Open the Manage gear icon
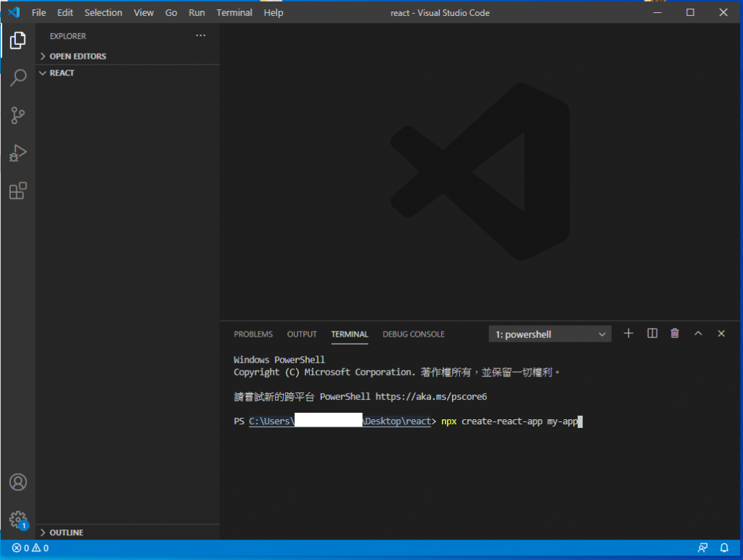This screenshot has width=743, height=560. [x=18, y=519]
